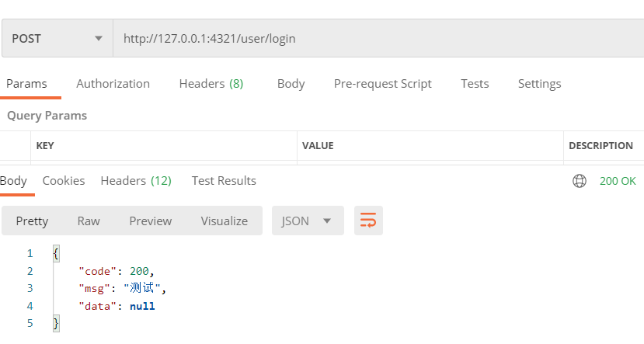Open the request Headers (8) tab

click(211, 84)
